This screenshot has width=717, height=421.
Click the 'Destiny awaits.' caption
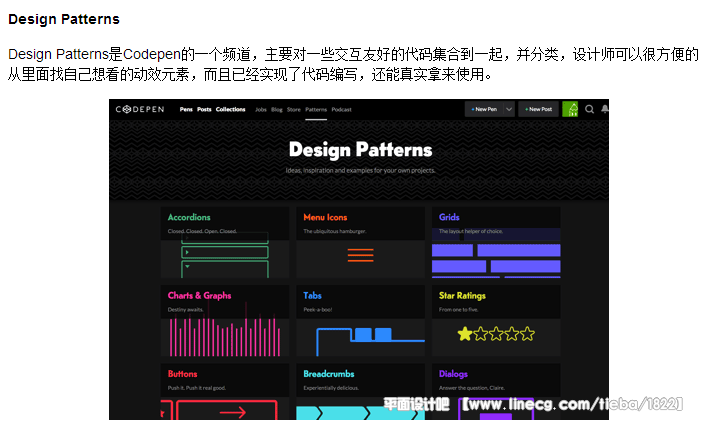[185, 310]
